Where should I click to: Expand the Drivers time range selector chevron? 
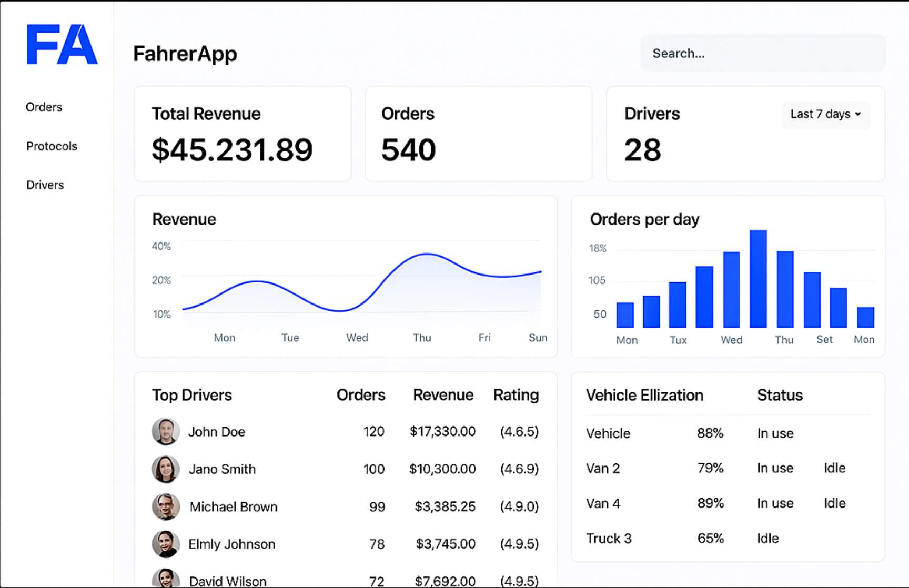click(858, 115)
